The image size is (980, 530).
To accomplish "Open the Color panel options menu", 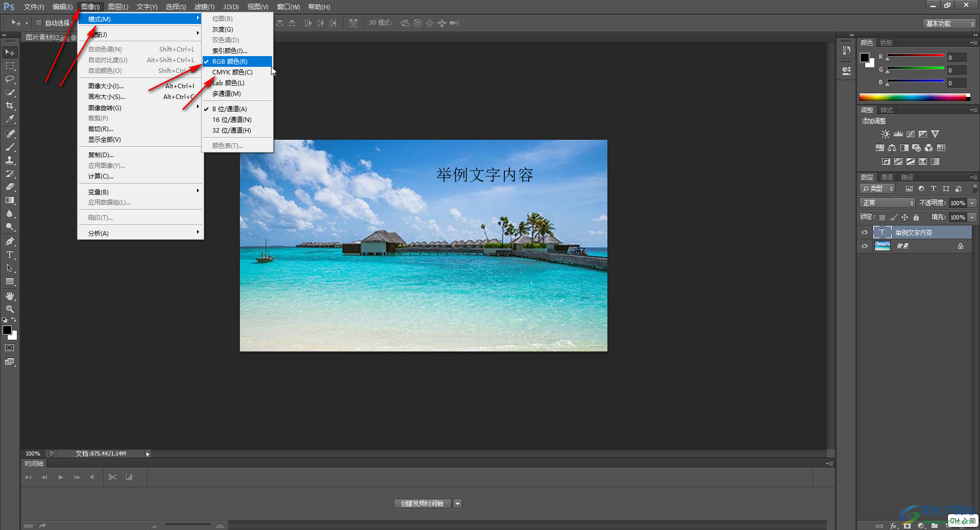I will [x=974, y=43].
